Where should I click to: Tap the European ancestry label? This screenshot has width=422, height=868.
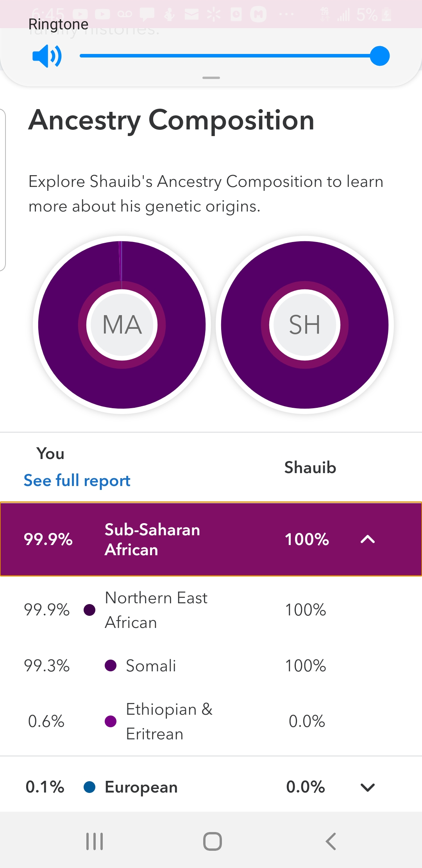coord(141,787)
